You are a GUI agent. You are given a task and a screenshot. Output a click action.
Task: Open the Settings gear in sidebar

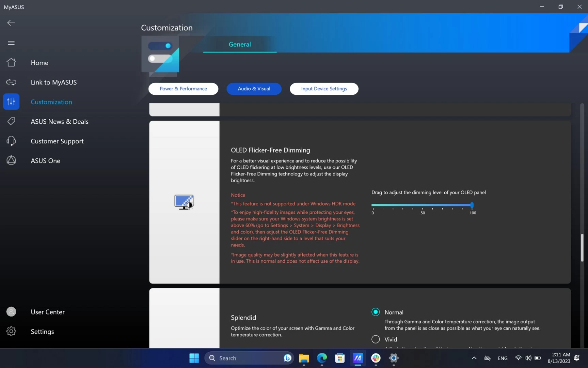tap(11, 331)
